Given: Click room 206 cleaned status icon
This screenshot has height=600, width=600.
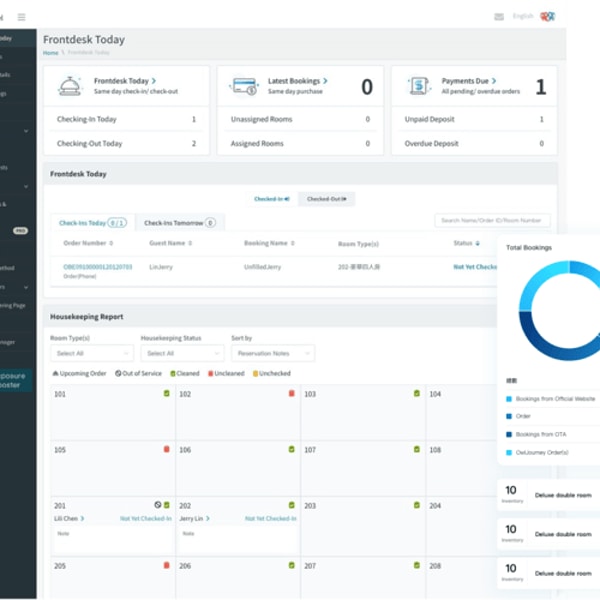Looking at the screenshot, I should [x=292, y=565].
